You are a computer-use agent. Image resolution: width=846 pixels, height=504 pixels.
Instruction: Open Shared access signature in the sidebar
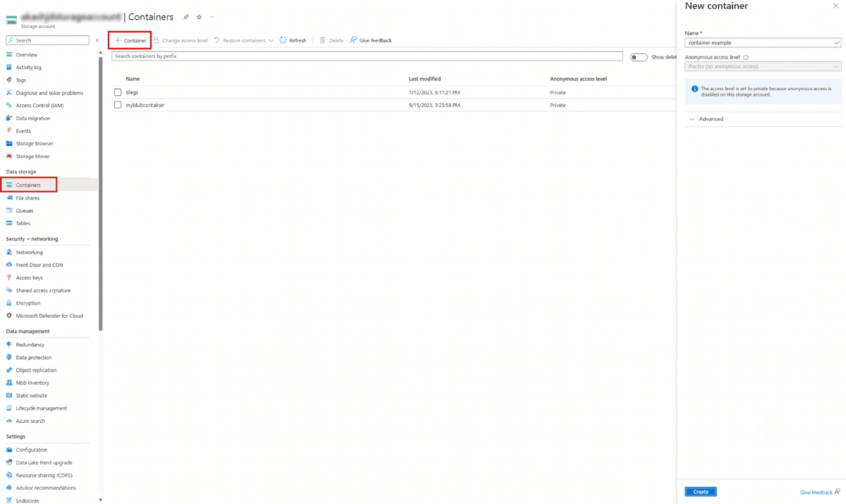[x=43, y=290]
